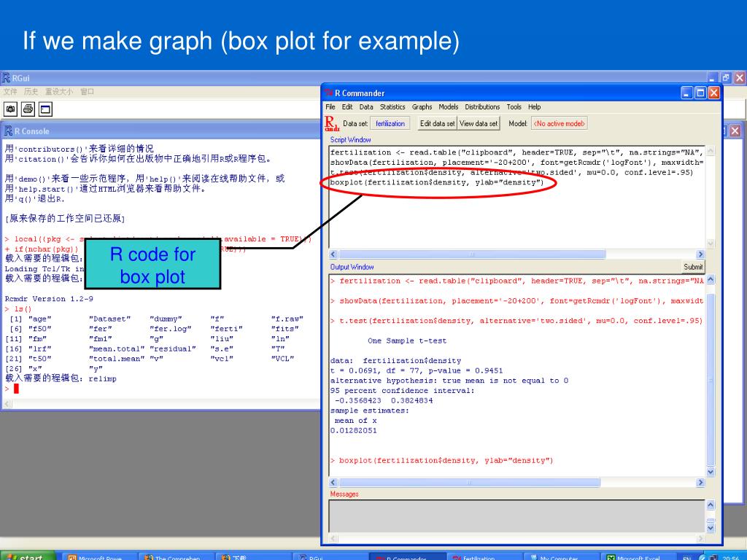Click the Output Window scroll right arrow
747x560 pixels.
(700, 483)
